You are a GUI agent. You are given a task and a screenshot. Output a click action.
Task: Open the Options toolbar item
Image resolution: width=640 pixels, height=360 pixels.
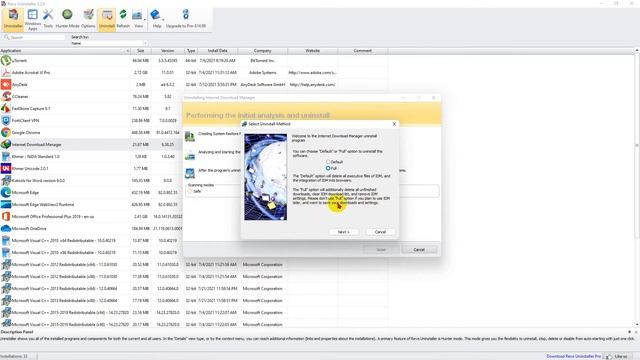point(88,19)
